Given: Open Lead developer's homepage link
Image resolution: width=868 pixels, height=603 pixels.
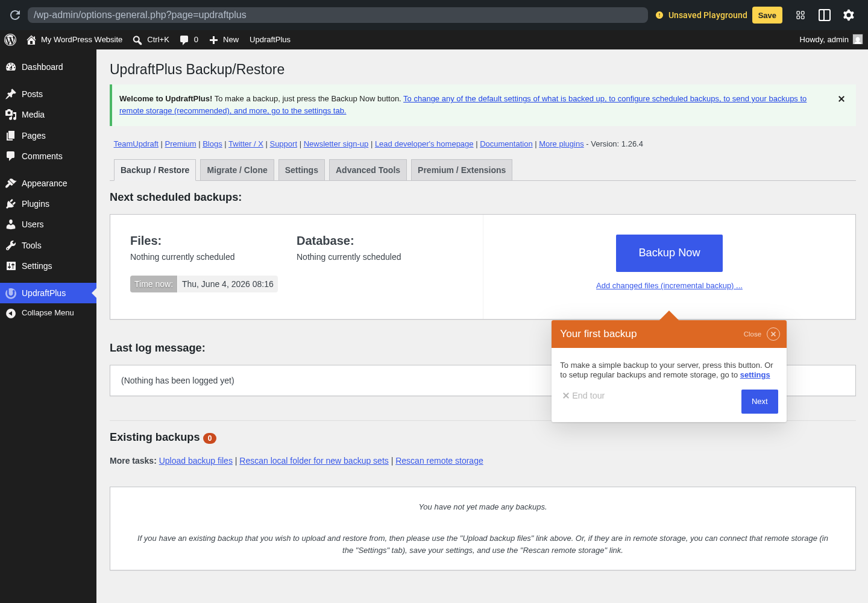Looking at the screenshot, I should [x=424, y=144].
